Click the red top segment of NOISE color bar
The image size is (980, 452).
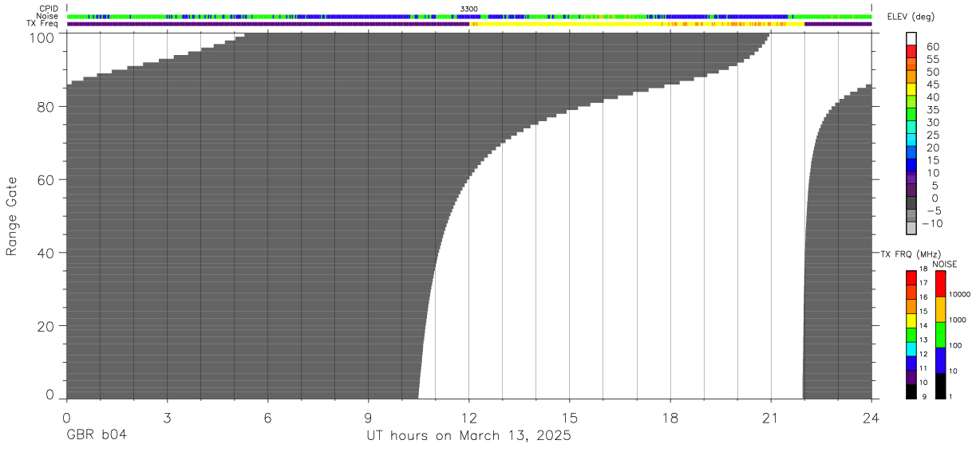click(x=940, y=284)
